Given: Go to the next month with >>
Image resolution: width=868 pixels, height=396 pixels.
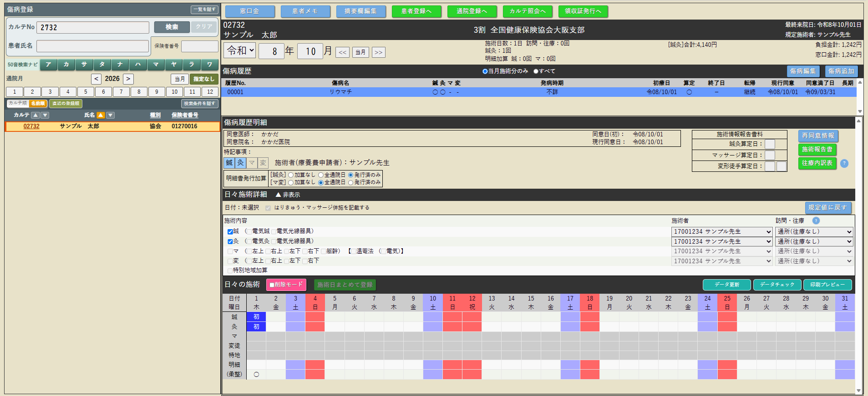Looking at the screenshot, I should coord(378,52).
